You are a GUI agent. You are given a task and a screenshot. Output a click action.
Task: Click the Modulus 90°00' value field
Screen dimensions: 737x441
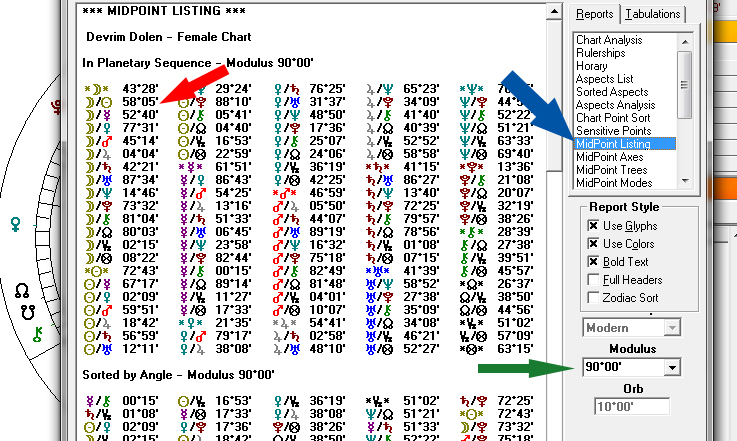[623, 367]
